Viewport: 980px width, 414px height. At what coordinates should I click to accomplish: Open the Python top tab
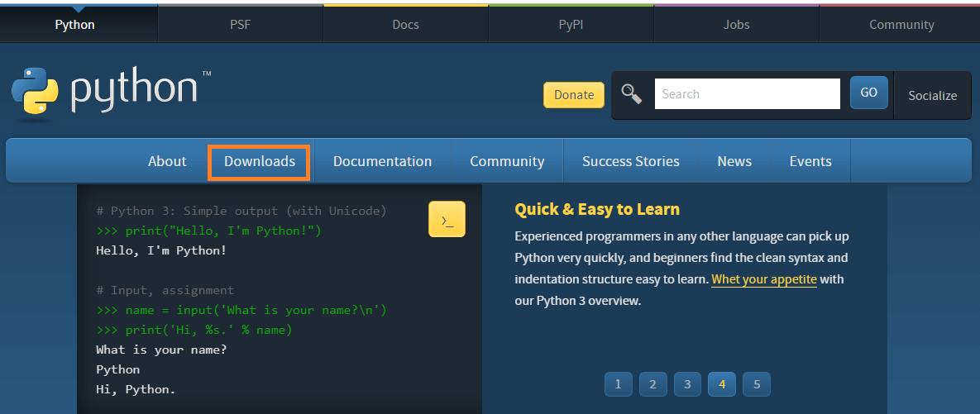pyautogui.click(x=75, y=25)
